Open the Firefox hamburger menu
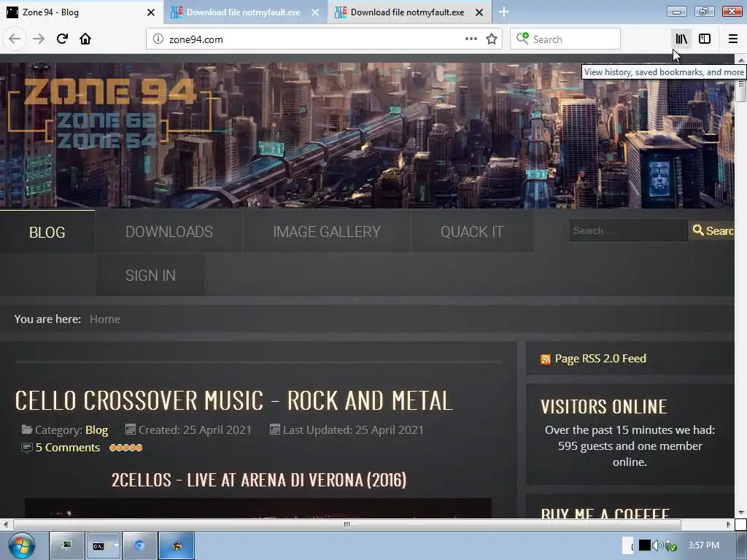747x560 pixels. tap(732, 39)
